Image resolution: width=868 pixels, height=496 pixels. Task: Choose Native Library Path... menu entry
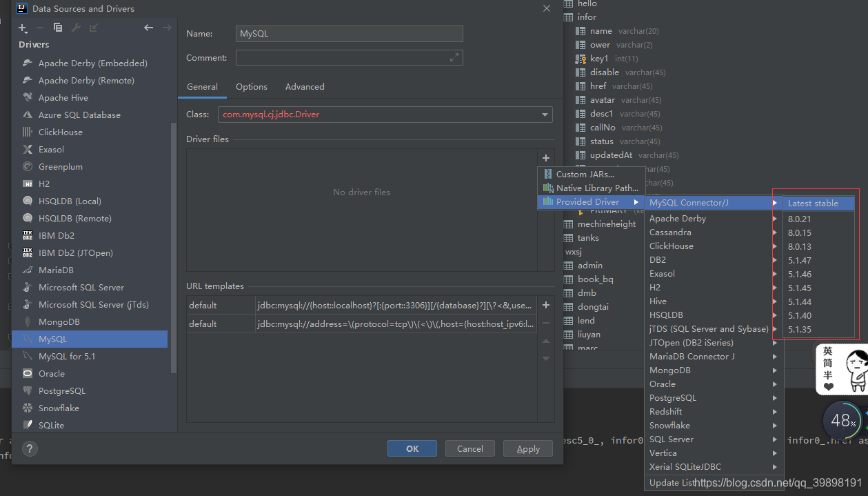point(591,188)
